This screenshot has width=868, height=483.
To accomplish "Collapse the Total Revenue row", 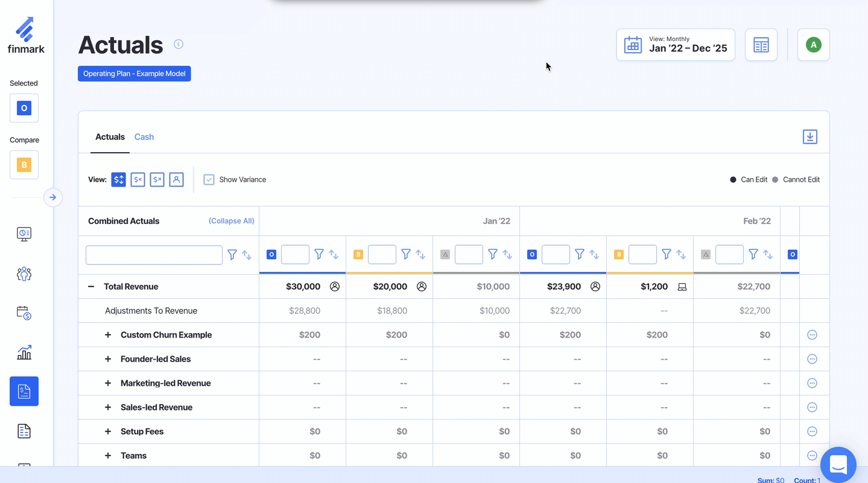I will tap(91, 287).
